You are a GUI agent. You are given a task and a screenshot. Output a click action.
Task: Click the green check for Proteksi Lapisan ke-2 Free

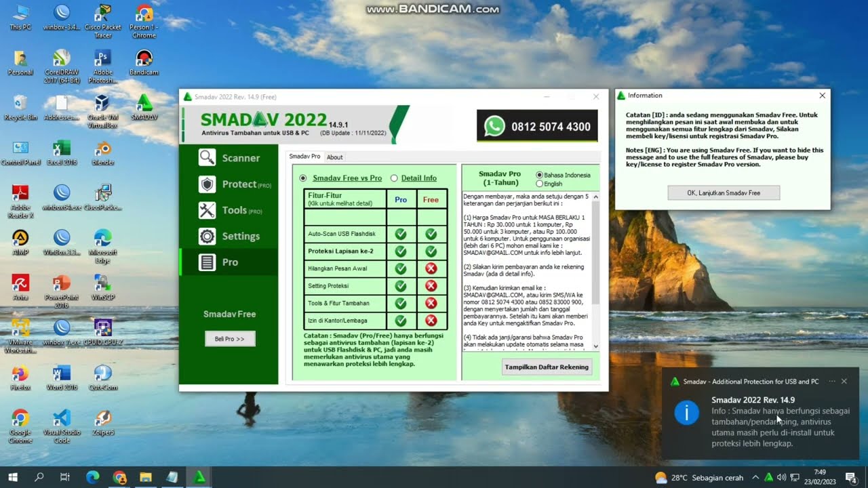point(431,251)
